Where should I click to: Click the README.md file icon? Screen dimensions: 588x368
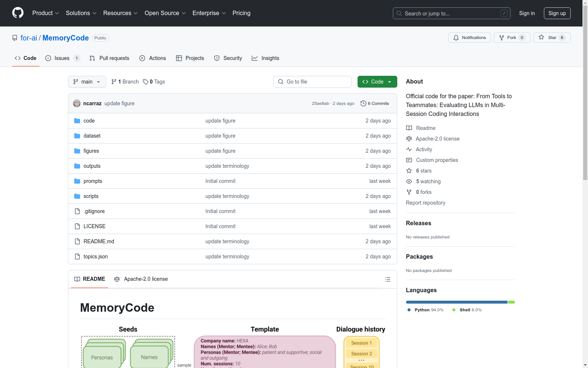coord(77,241)
